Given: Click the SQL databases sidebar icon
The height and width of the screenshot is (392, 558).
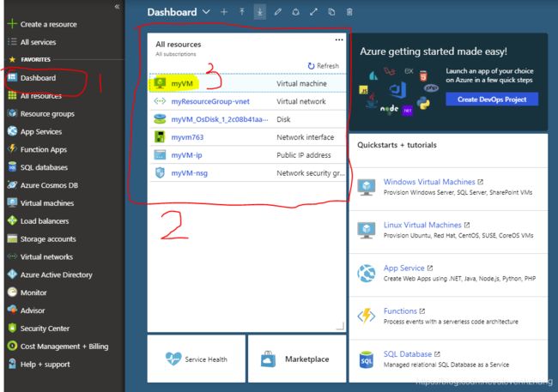Looking at the screenshot, I should [x=13, y=167].
